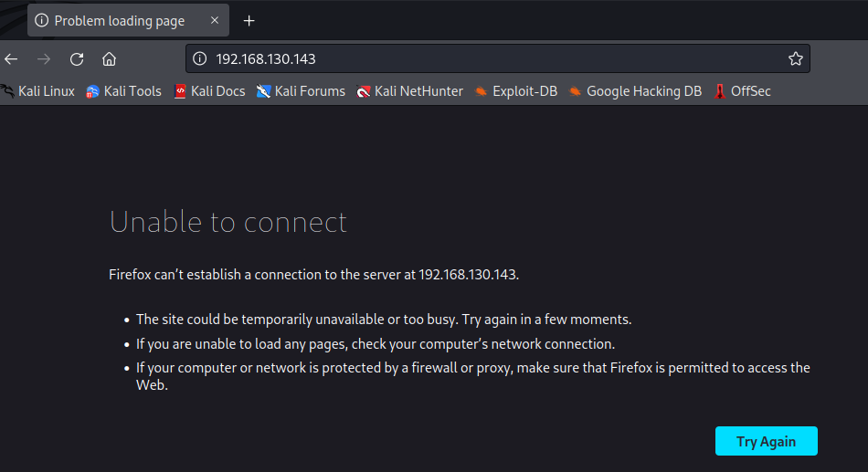Click the forward navigation arrow

click(44, 59)
